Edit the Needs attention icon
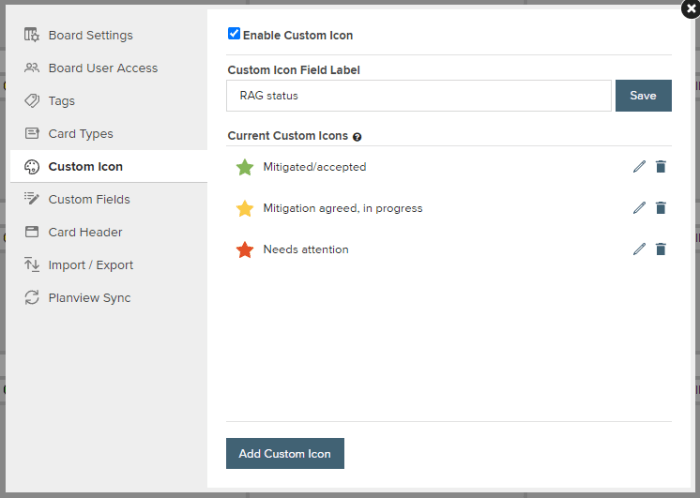The height and width of the screenshot is (498, 700). coord(639,249)
